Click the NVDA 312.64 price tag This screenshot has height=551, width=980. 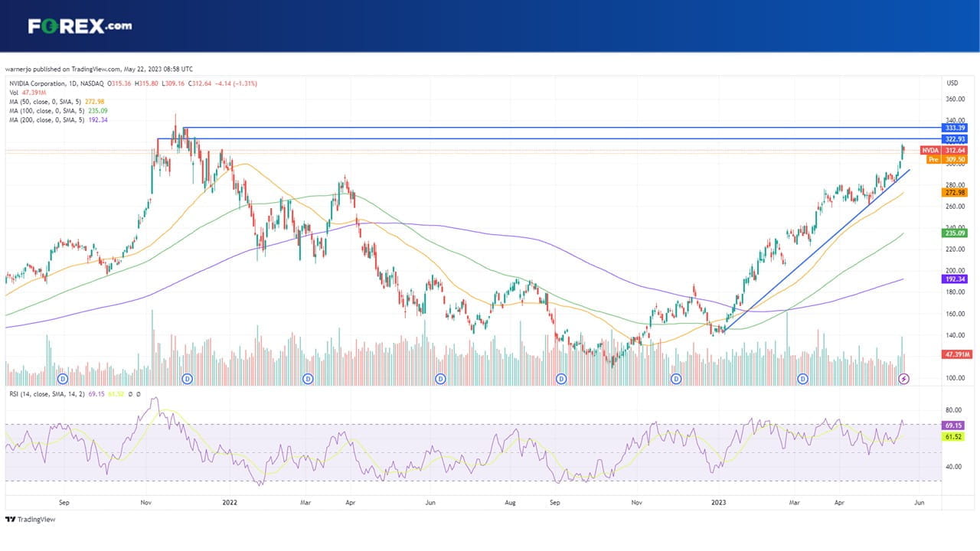(943, 151)
